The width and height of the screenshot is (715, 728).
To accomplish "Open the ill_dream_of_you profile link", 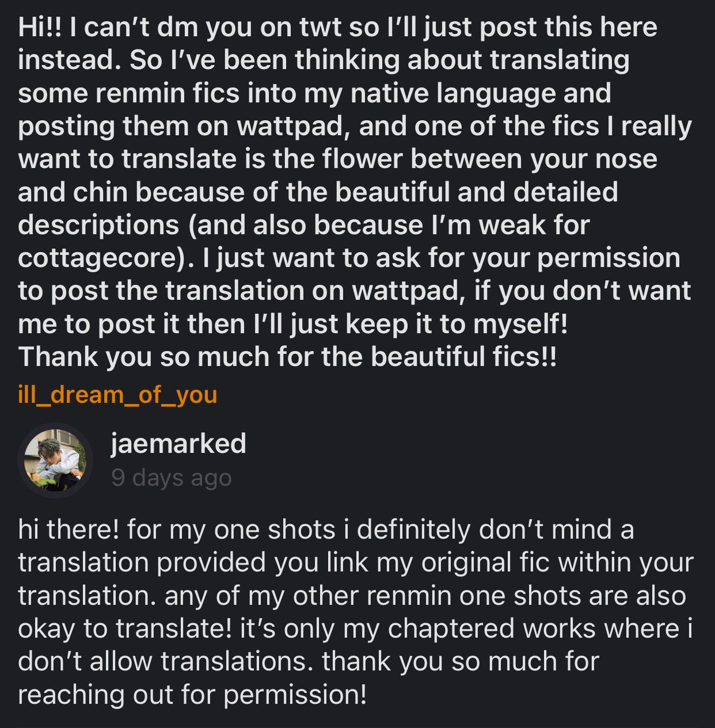I will point(117,395).
